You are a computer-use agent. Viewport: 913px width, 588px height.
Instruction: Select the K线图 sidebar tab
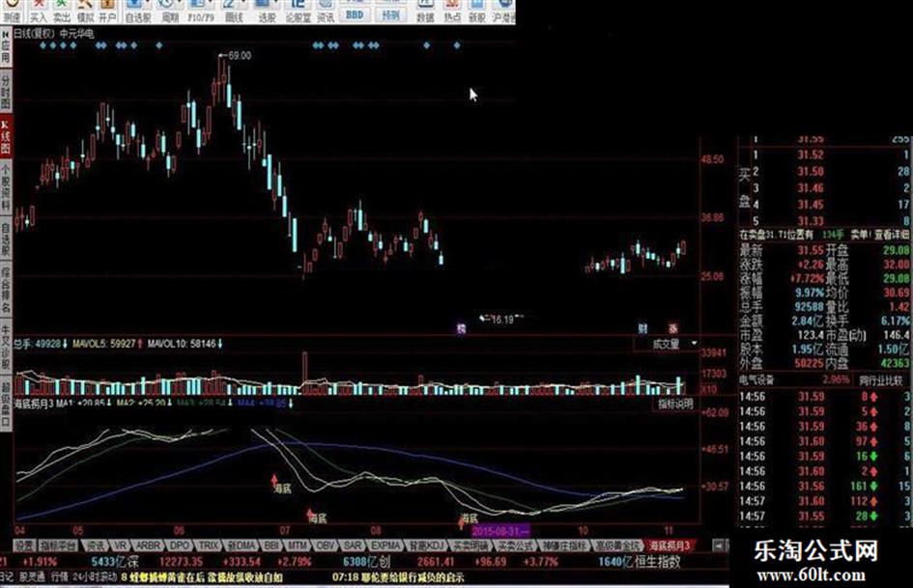tap(5, 137)
